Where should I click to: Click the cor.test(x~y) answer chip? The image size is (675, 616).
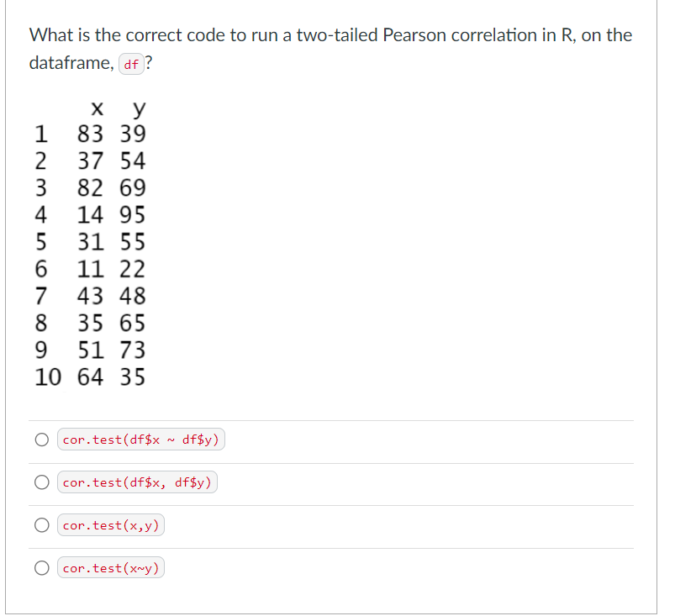pyautogui.click(x=110, y=567)
